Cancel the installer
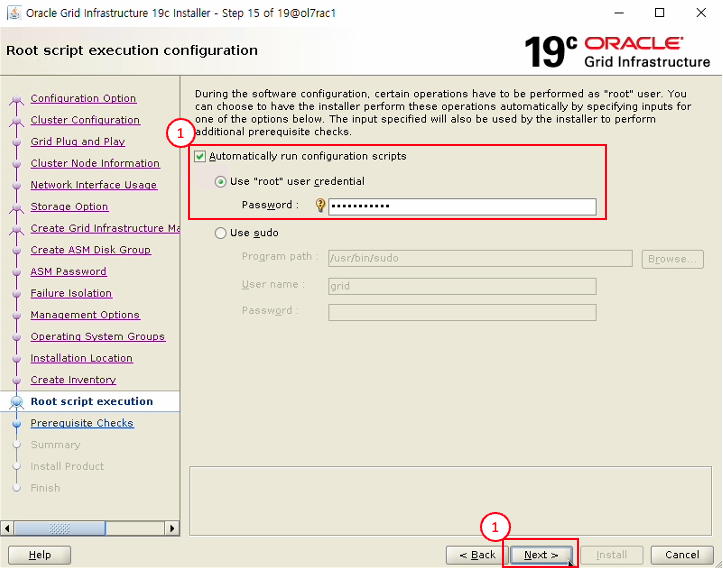Viewport: 723px width, 568px height. [682, 555]
